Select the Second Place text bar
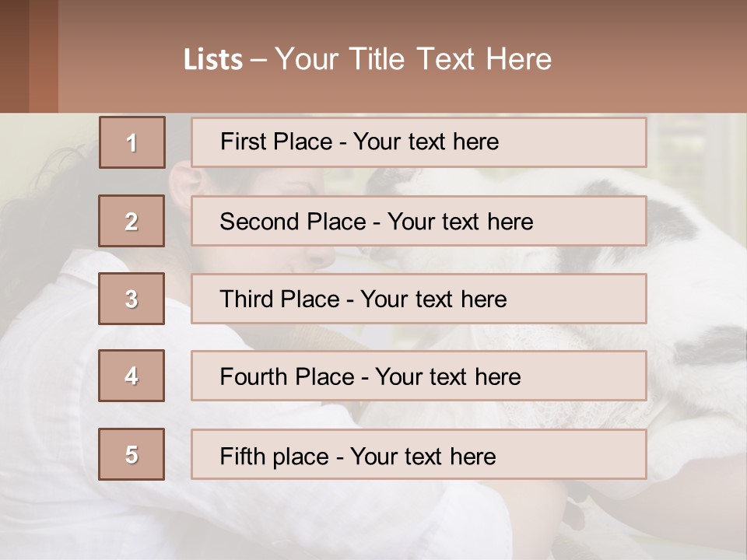This screenshot has width=747, height=560. click(419, 221)
